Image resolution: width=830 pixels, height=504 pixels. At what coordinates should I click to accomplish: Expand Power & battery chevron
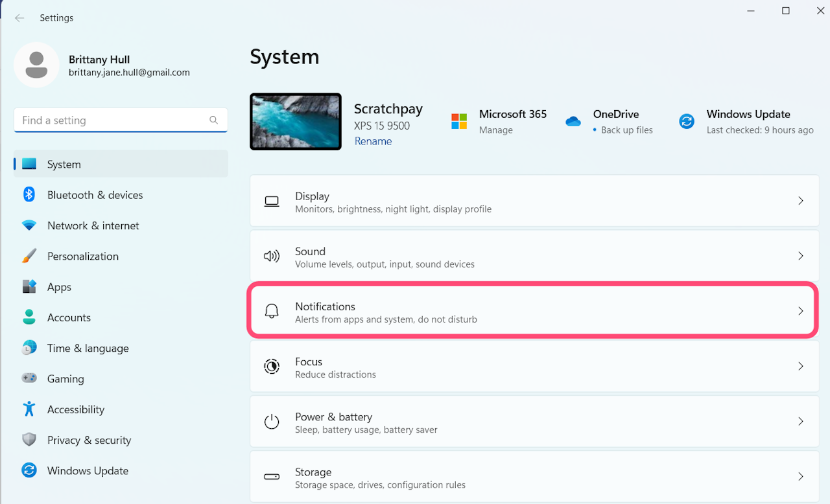[801, 421]
